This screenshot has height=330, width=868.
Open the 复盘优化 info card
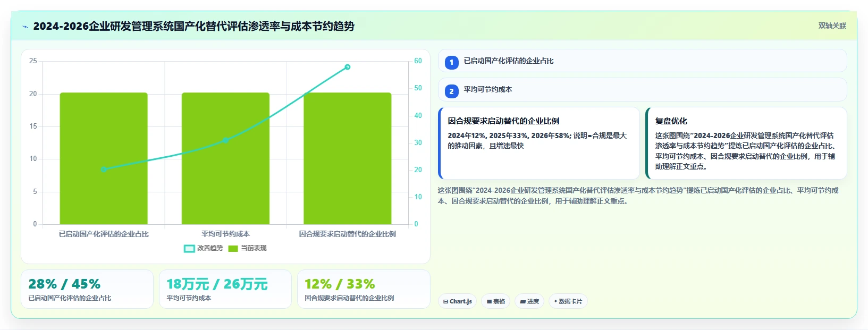point(746,143)
